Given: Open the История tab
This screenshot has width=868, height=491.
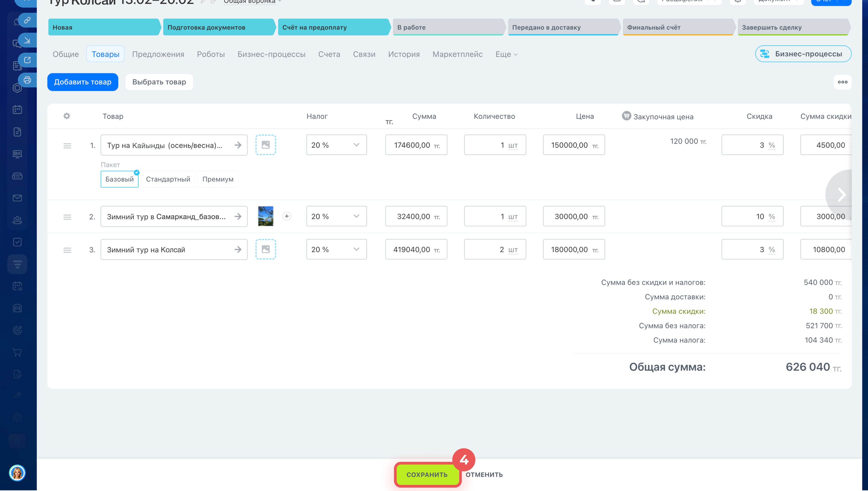Looking at the screenshot, I should point(403,54).
